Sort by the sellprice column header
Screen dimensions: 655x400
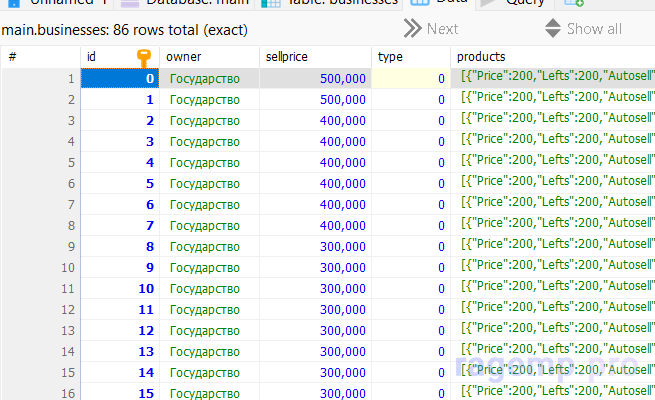click(x=315, y=57)
